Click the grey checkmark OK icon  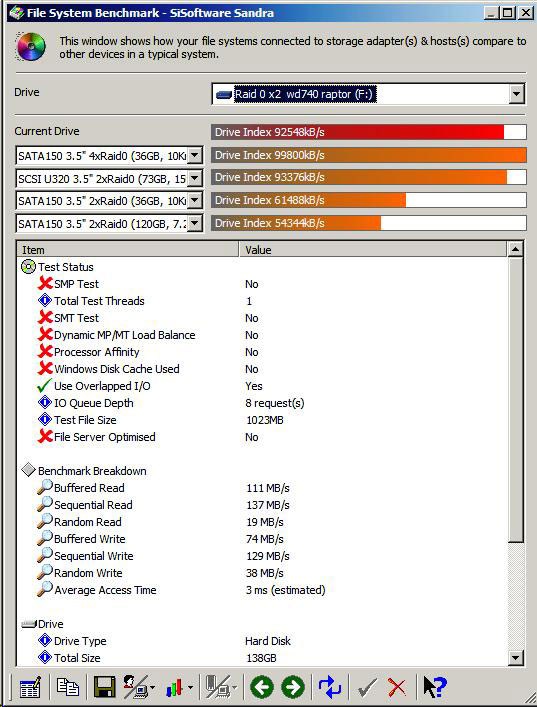pyautogui.click(x=367, y=688)
